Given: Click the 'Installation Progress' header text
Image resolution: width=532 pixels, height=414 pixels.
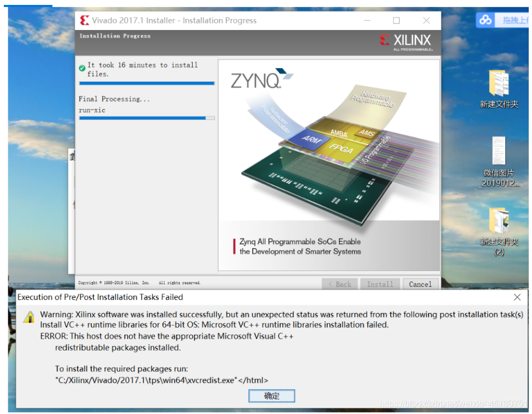Looking at the screenshot, I should click(115, 36).
